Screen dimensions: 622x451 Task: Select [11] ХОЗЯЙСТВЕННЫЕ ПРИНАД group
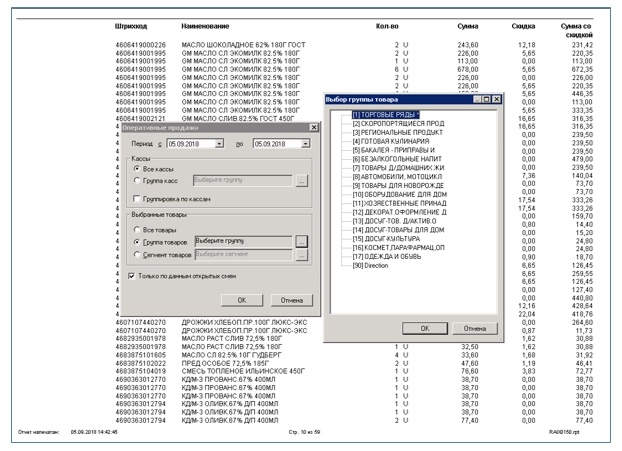[x=399, y=203]
